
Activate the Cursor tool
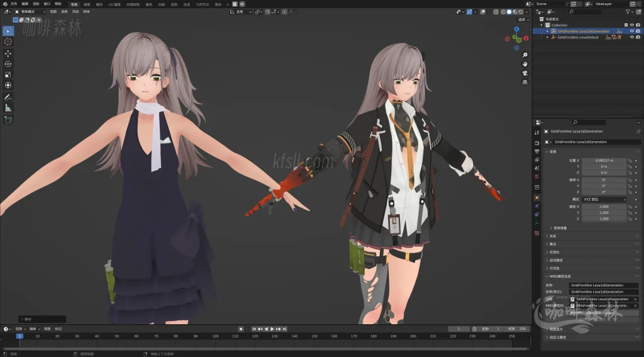pos(8,42)
